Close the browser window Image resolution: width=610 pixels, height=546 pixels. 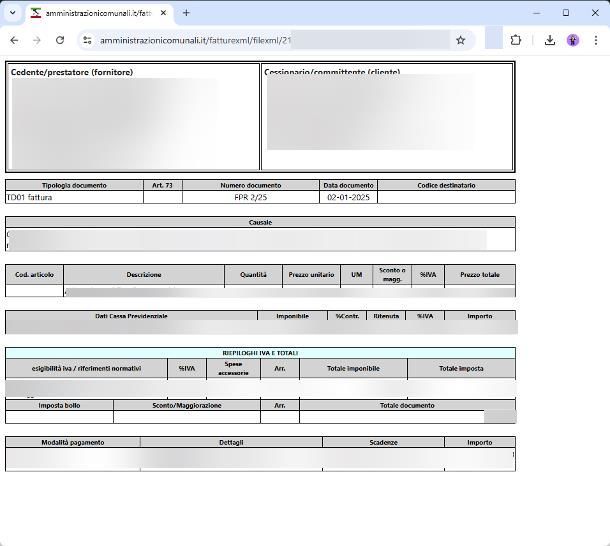click(x=595, y=13)
